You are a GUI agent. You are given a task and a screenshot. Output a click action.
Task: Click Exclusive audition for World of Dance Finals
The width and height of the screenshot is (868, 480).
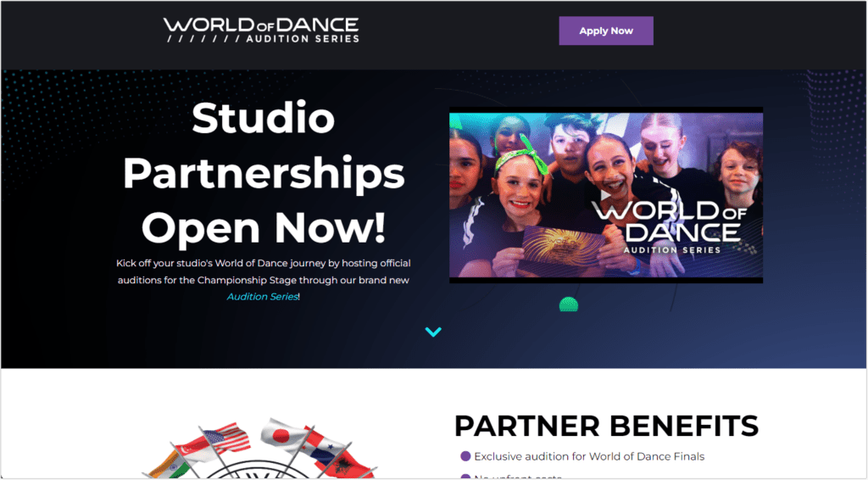[589, 456]
